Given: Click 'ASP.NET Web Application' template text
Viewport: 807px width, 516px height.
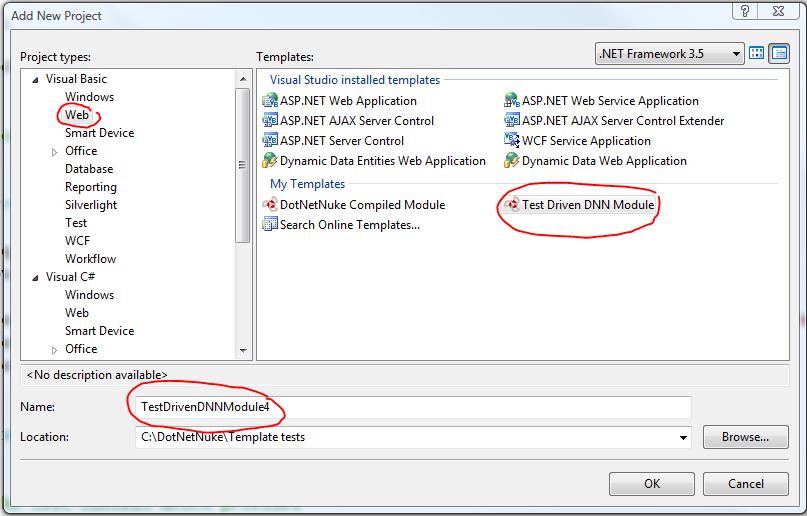Looking at the screenshot, I should pos(348,101).
